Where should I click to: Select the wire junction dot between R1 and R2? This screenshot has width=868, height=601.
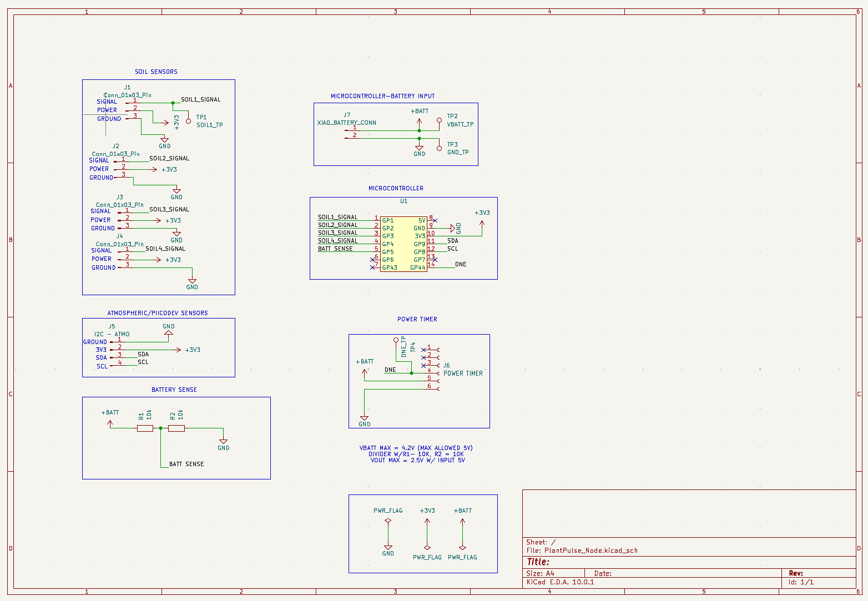pyautogui.click(x=160, y=428)
